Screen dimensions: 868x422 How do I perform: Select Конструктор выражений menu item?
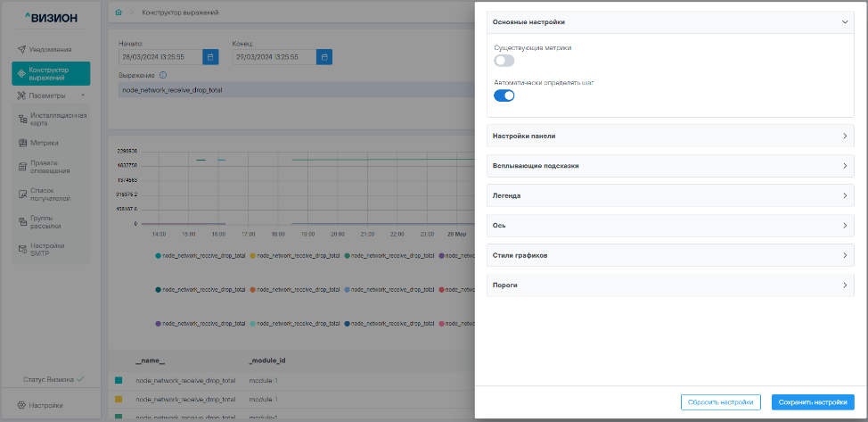pyautogui.click(x=52, y=73)
